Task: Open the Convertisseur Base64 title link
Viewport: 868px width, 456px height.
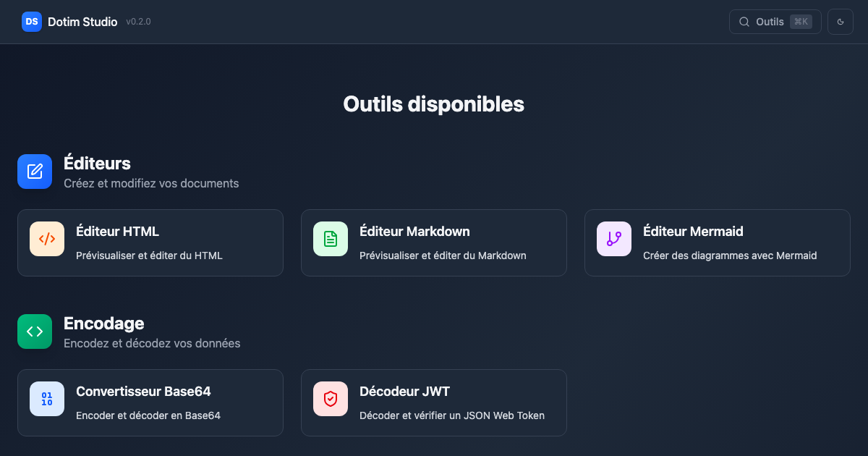Action: (x=143, y=392)
